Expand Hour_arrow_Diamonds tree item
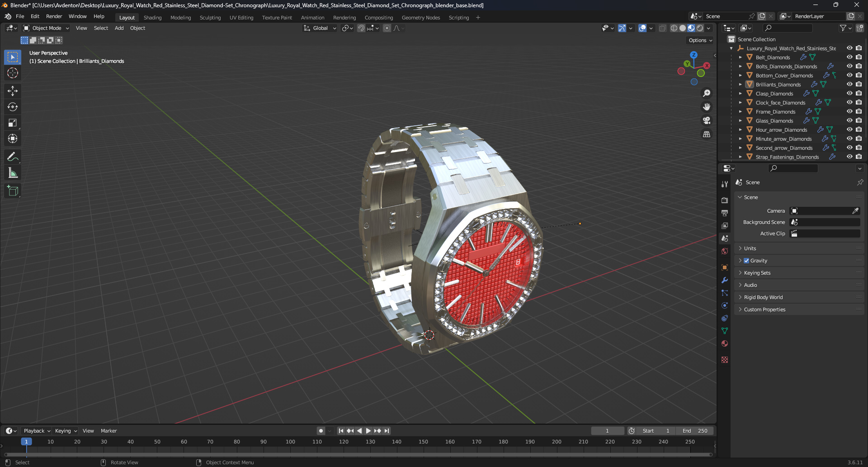Viewport: 868px width, 467px height. coord(741,130)
